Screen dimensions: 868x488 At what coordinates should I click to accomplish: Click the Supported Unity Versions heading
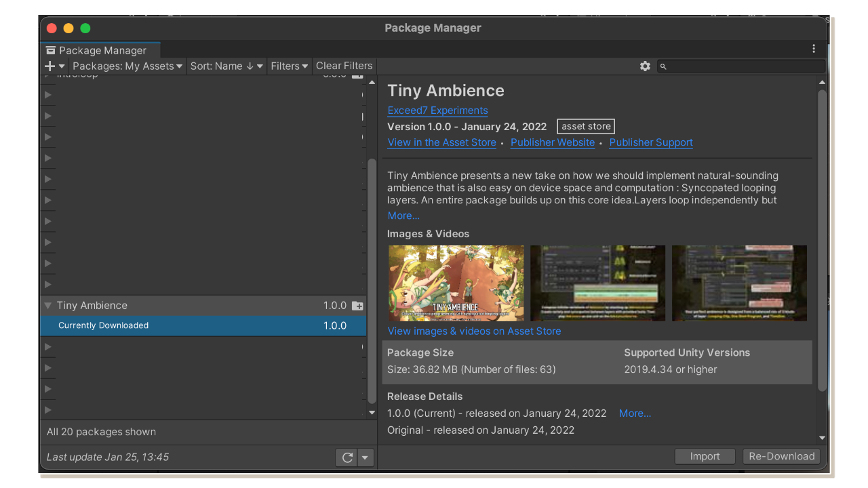[687, 352]
